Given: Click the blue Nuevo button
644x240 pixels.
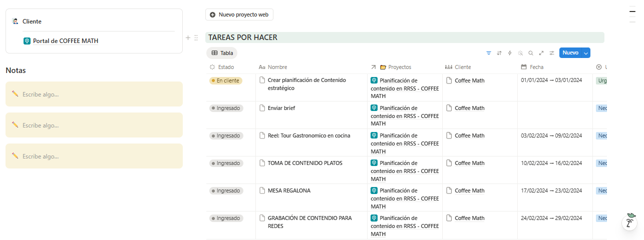Looking at the screenshot, I should coord(570,53).
